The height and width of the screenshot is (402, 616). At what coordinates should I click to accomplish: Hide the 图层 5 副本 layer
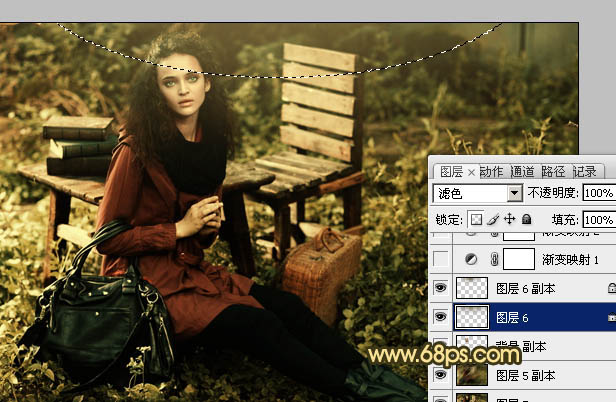(440, 376)
